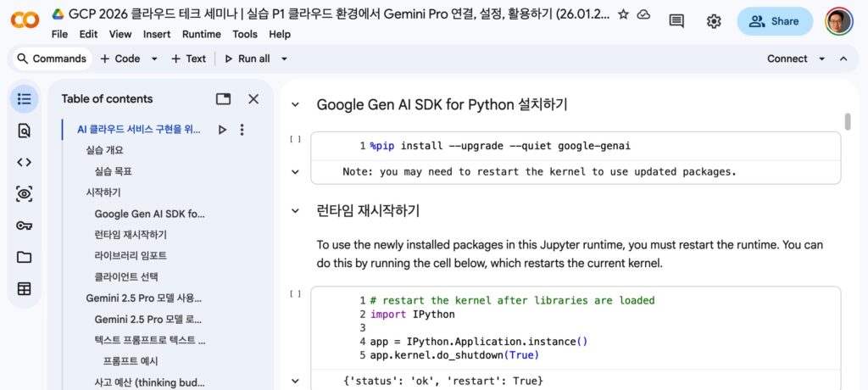Go to 실습 목표 in contents
This screenshot has width=868, height=390.
tap(113, 171)
